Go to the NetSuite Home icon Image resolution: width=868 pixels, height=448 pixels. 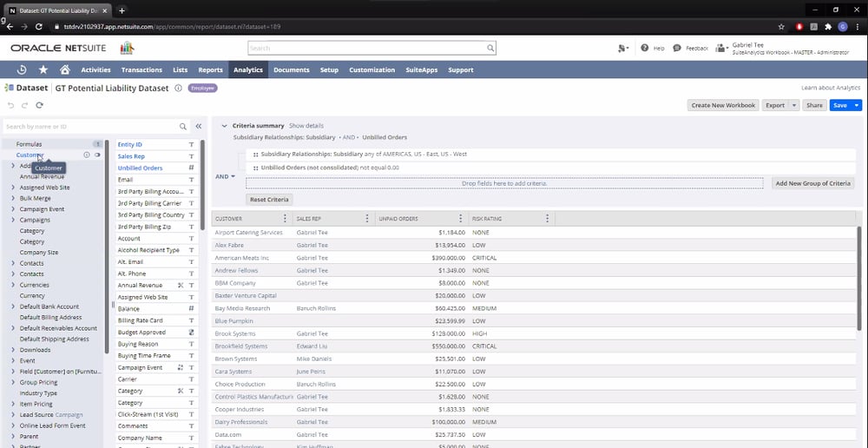65,69
